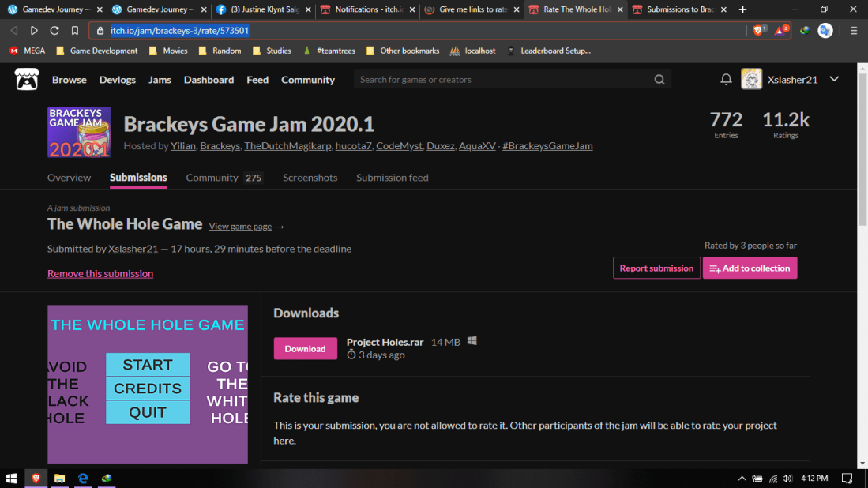The height and width of the screenshot is (488, 868).
Task: Click into the games search field
Action: [502, 80]
